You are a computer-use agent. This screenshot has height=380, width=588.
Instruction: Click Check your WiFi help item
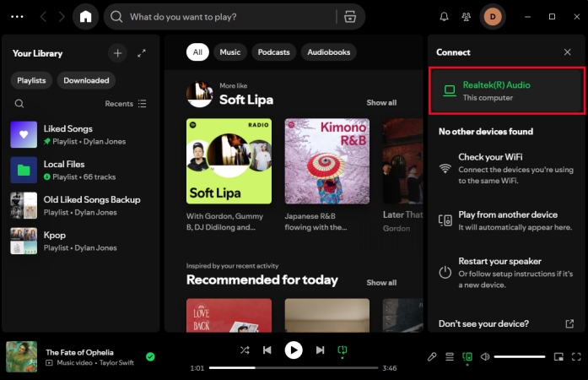point(507,168)
